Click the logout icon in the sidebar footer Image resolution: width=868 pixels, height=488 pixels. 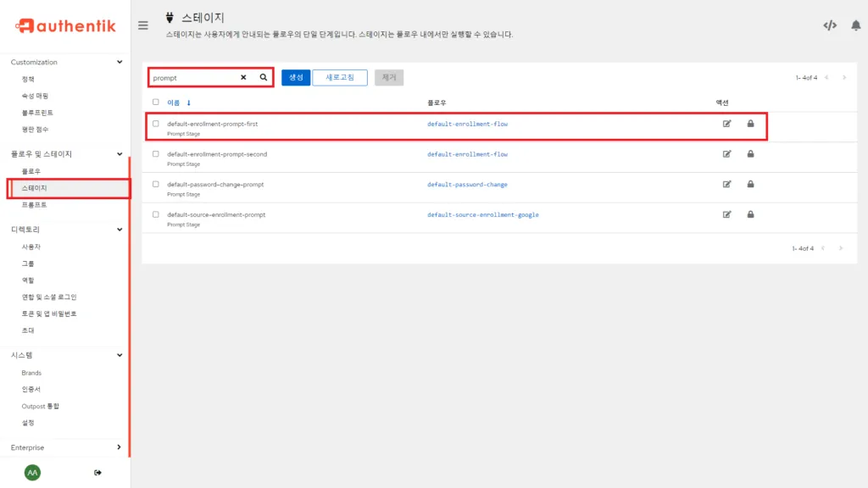click(97, 472)
